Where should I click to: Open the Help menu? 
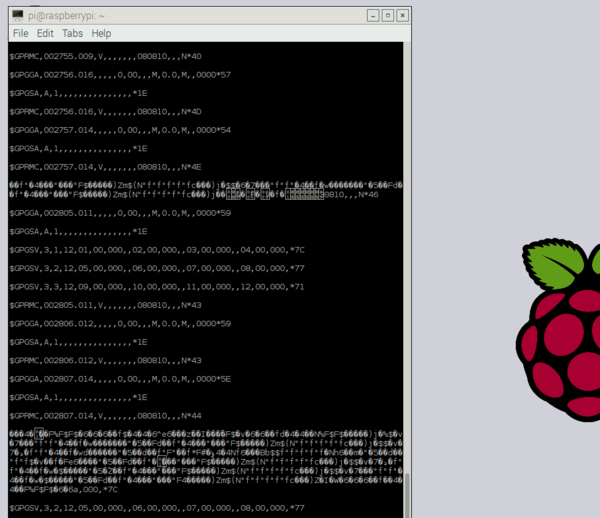click(101, 33)
